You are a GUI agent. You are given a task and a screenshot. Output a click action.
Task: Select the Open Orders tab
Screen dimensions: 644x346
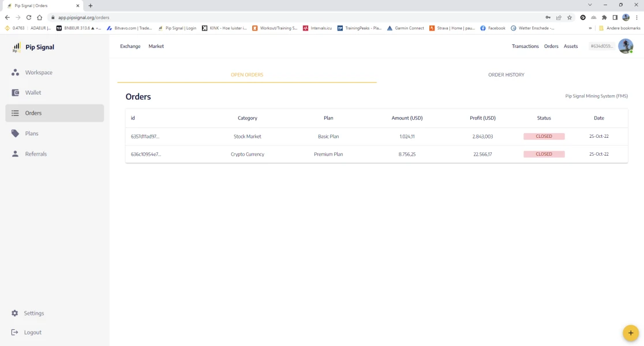coord(247,75)
